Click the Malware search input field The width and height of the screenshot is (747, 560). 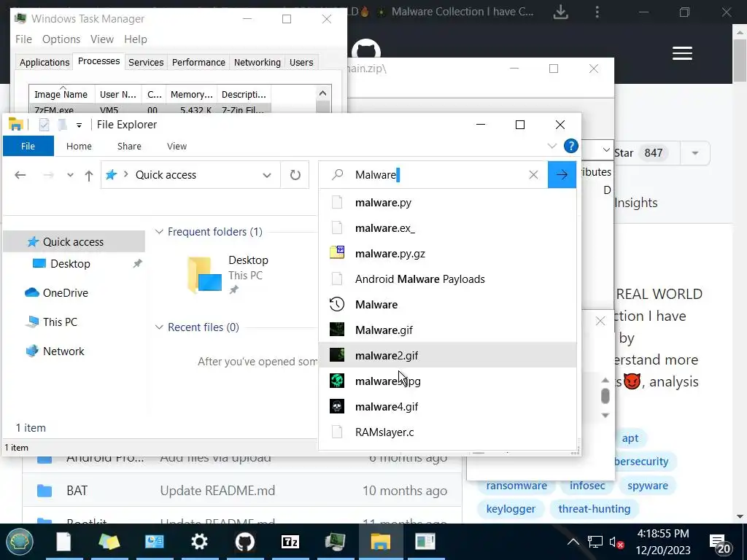(x=433, y=175)
